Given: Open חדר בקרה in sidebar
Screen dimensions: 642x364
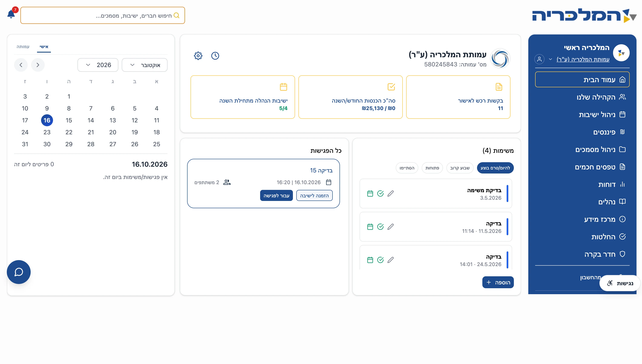Looking at the screenshot, I should [x=582, y=254].
